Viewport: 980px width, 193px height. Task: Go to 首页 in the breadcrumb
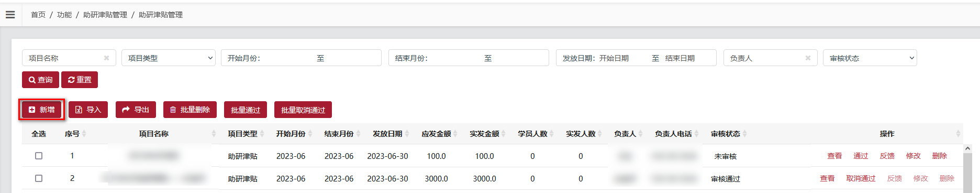click(38, 15)
